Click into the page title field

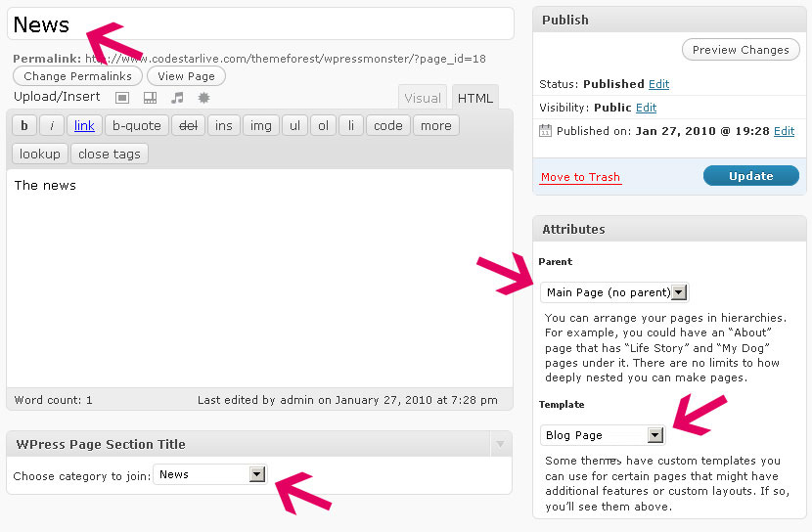[x=293, y=24]
